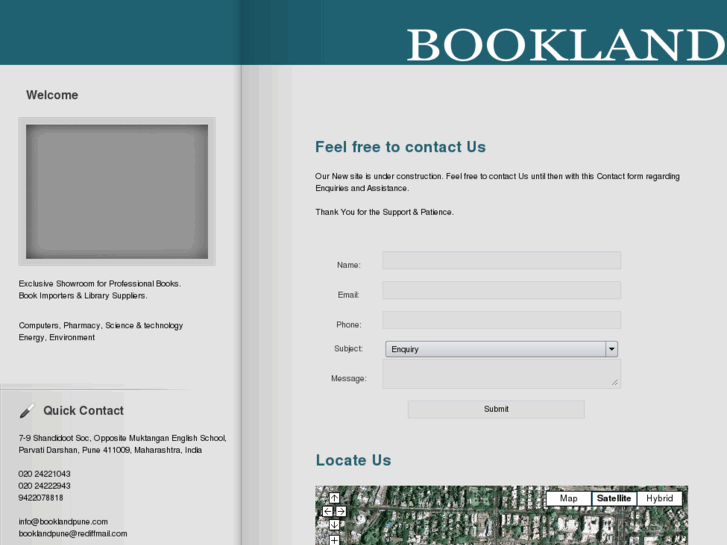Click into the Message text area
The height and width of the screenshot is (545, 727).
click(501, 374)
